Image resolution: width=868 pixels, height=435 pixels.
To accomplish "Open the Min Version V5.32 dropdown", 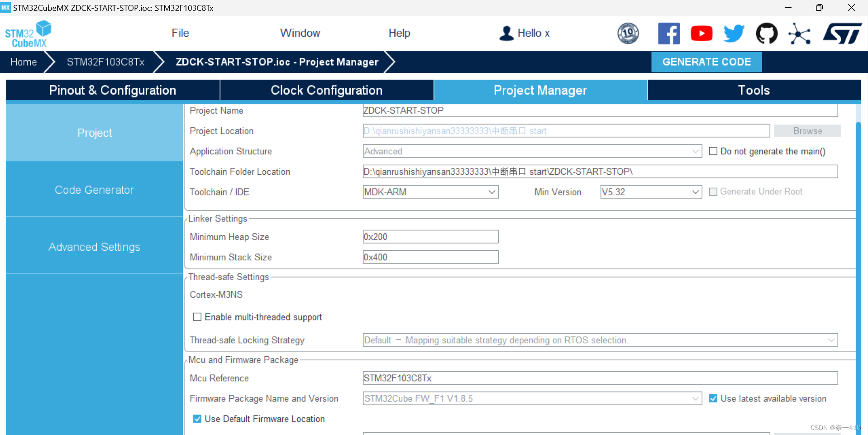I will pos(651,192).
